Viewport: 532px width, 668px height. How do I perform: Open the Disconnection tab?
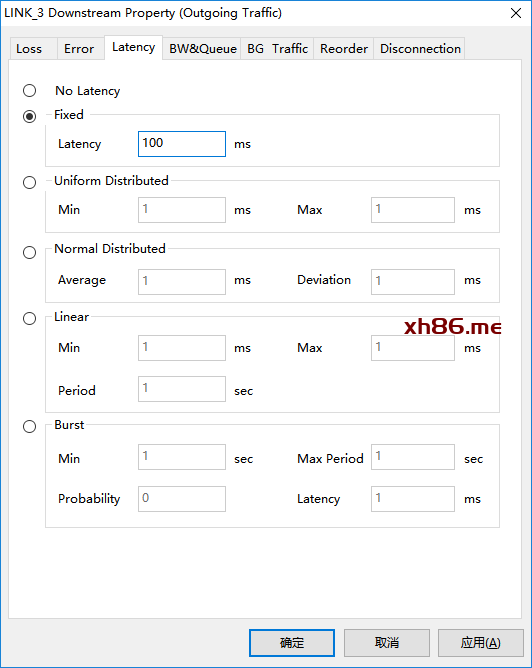point(420,49)
